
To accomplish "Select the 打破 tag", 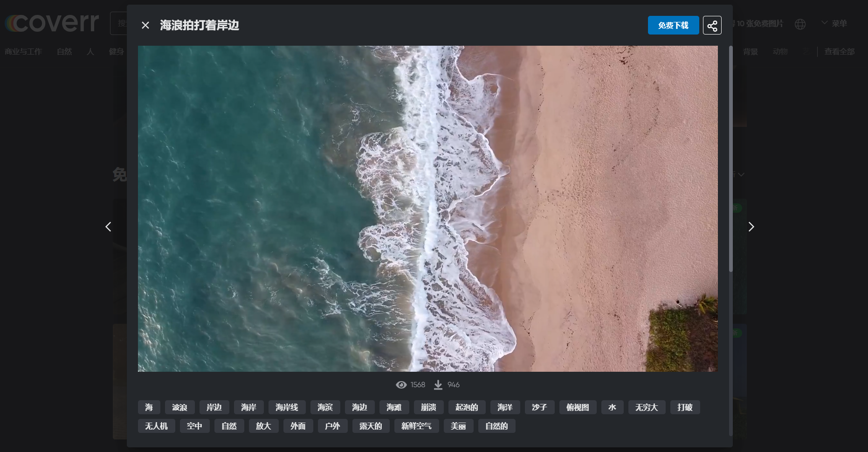I will [x=685, y=407].
